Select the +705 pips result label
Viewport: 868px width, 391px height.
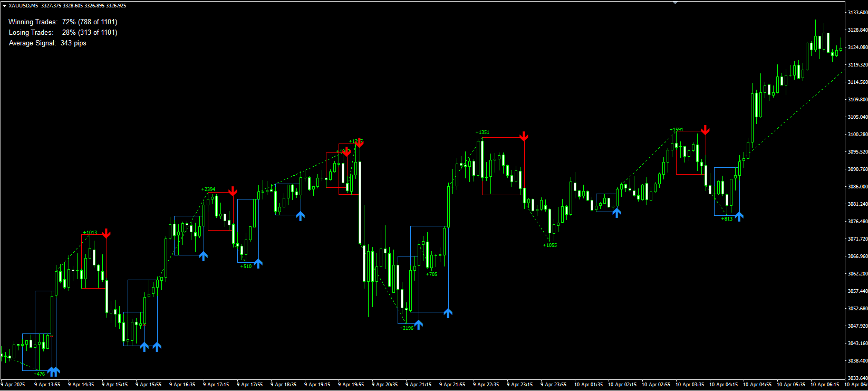click(431, 274)
